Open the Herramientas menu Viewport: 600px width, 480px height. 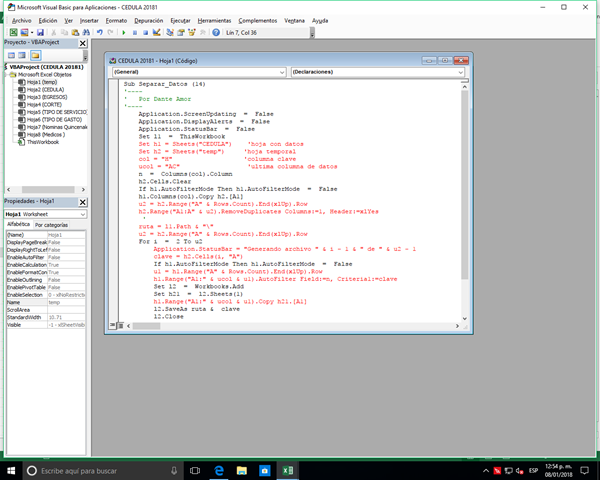[214, 19]
